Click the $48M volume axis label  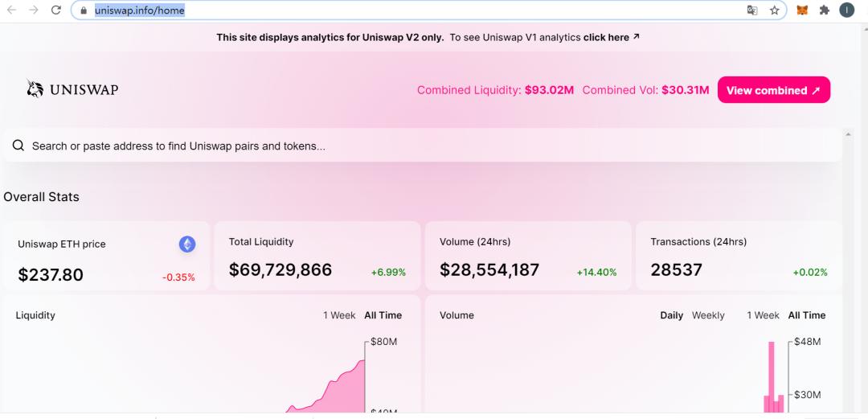click(807, 342)
